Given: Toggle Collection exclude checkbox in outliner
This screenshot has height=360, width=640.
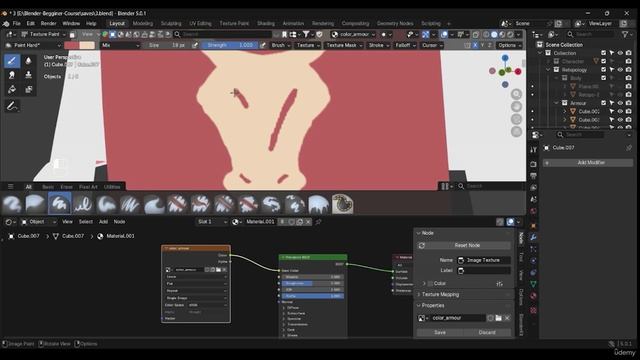Looking at the screenshot, I should (603, 53).
